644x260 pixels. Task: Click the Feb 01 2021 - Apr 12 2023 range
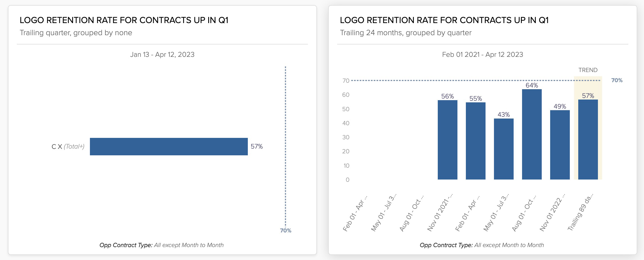coord(482,55)
